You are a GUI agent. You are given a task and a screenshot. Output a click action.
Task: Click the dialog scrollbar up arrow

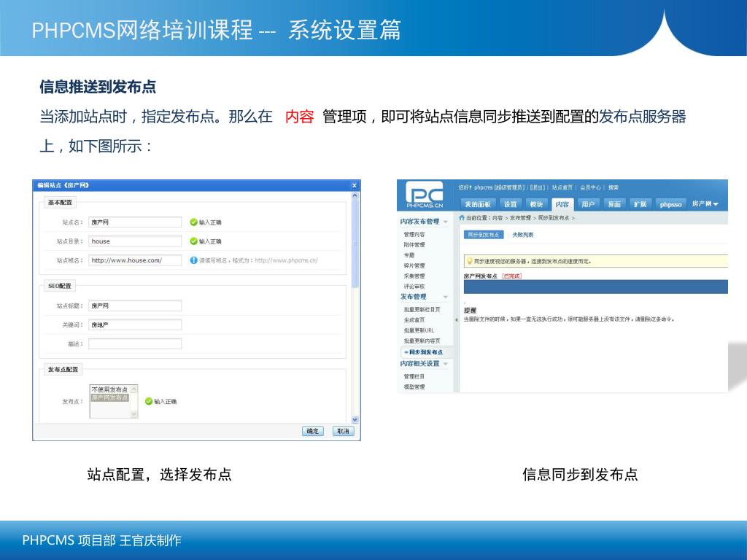click(x=355, y=195)
